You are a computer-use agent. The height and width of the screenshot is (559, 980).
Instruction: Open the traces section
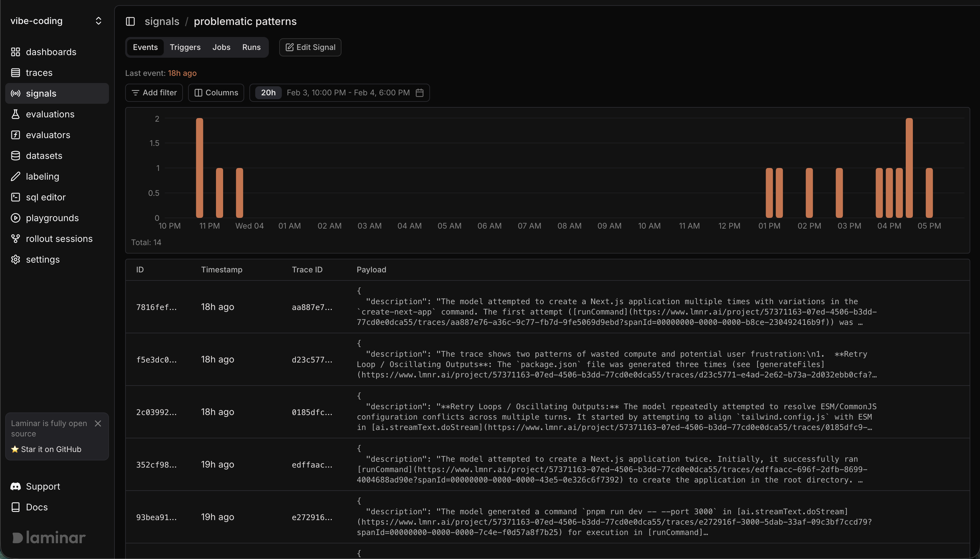tap(40, 73)
